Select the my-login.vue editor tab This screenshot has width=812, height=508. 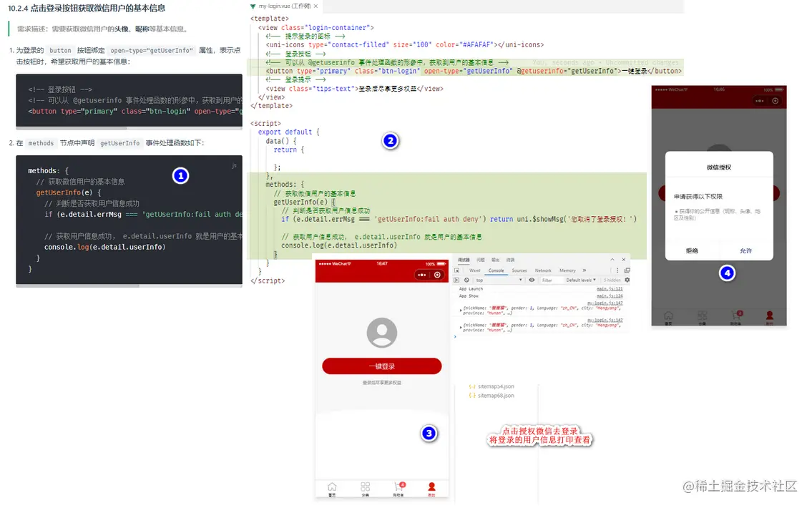(x=284, y=6)
